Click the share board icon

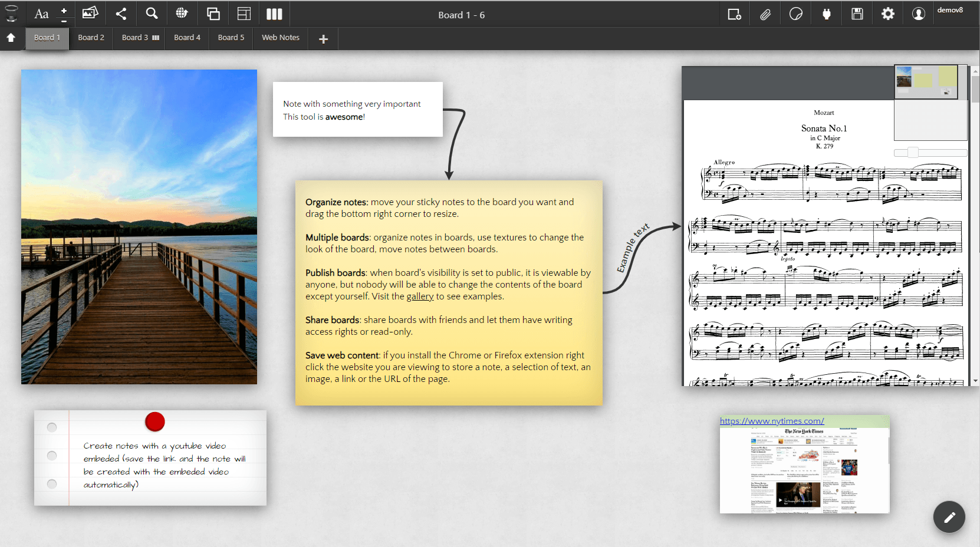pos(121,14)
